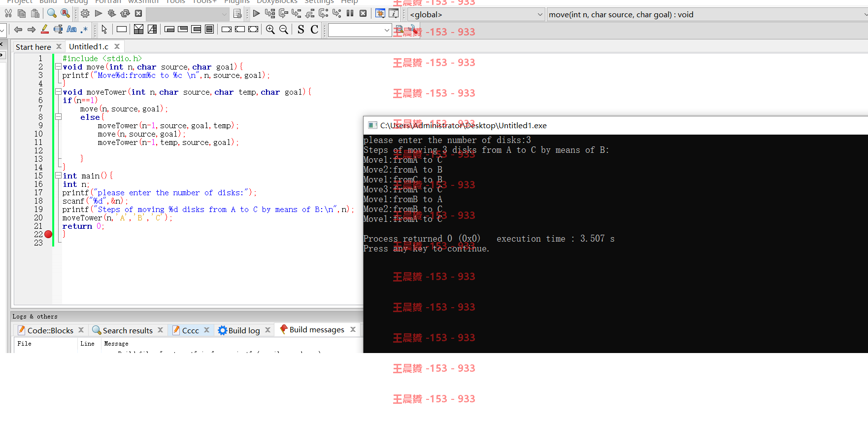
Task: Click the Message column header
Action: (x=116, y=344)
